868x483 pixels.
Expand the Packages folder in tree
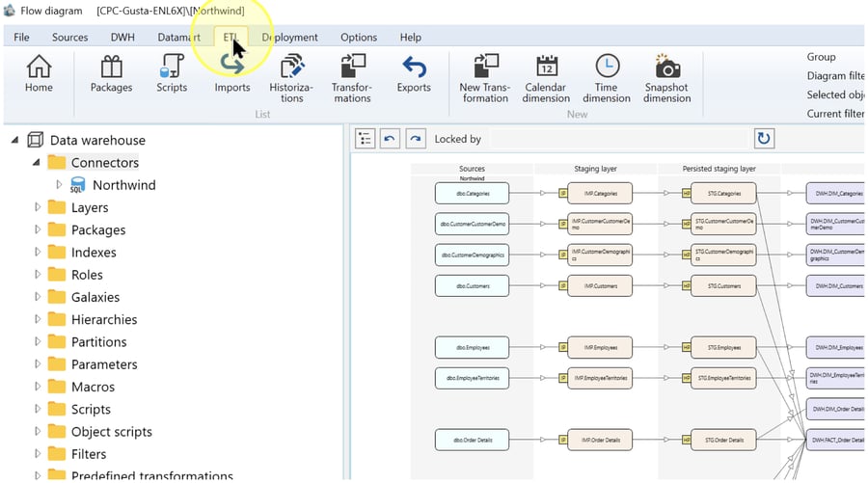[37, 229]
